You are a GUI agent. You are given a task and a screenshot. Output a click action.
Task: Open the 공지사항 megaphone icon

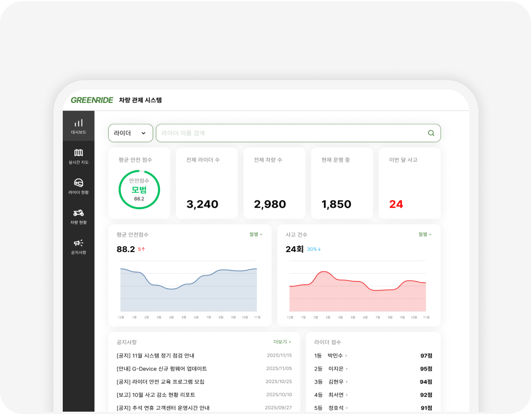click(x=79, y=243)
